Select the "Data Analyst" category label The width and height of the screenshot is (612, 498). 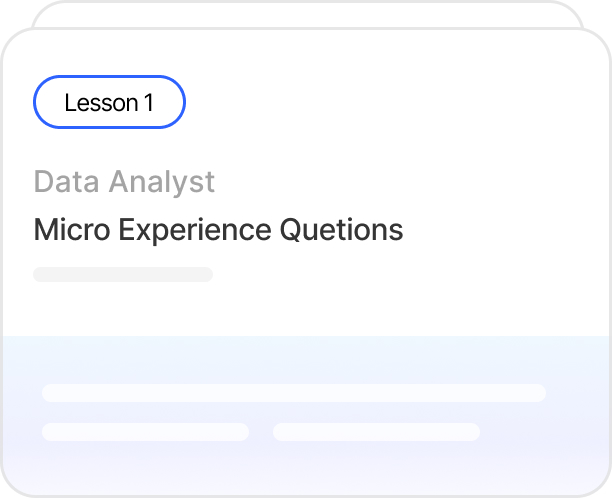pyautogui.click(x=124, y=182)
